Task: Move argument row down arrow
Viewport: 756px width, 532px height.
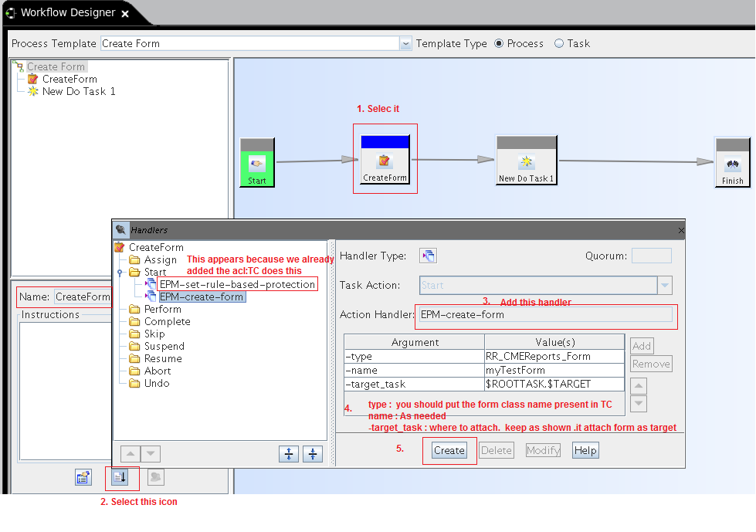Action: [639, 403]
